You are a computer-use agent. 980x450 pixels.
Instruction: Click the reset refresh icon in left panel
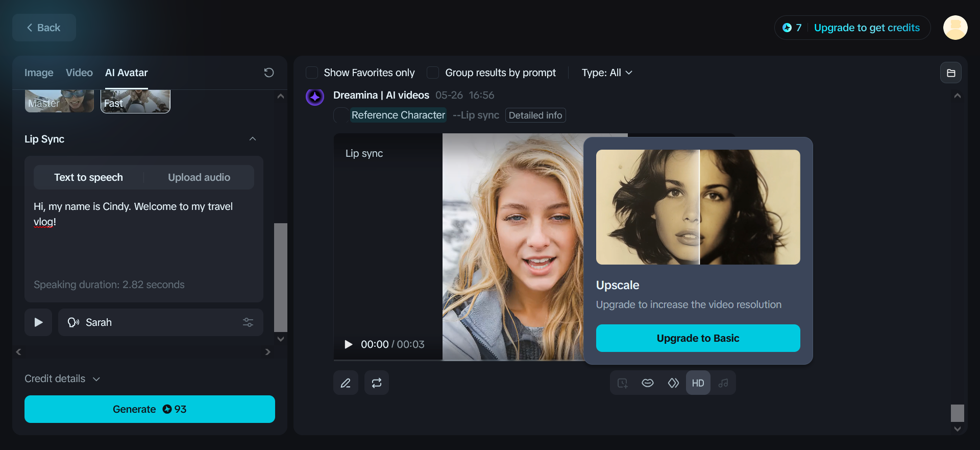tap(269, 73)
